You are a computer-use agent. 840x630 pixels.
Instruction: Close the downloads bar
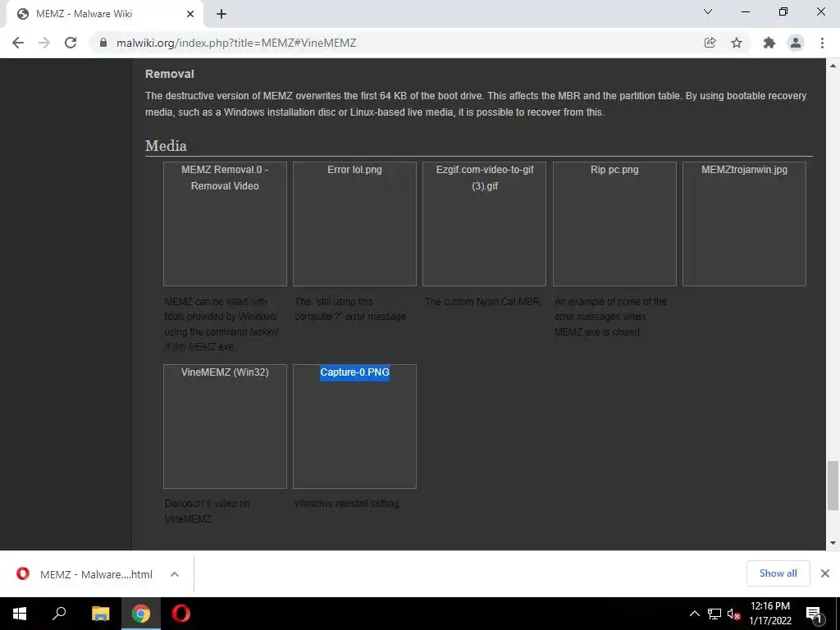[825, 573]
